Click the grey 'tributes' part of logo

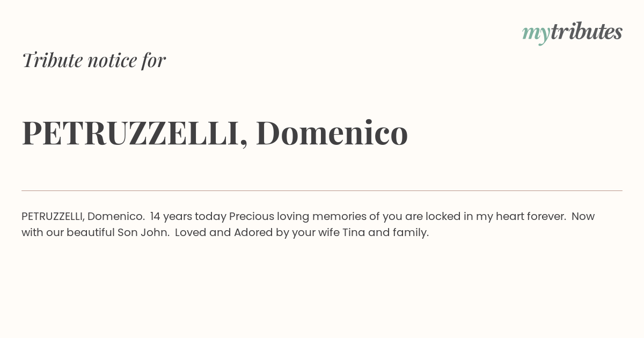[587, 31]
